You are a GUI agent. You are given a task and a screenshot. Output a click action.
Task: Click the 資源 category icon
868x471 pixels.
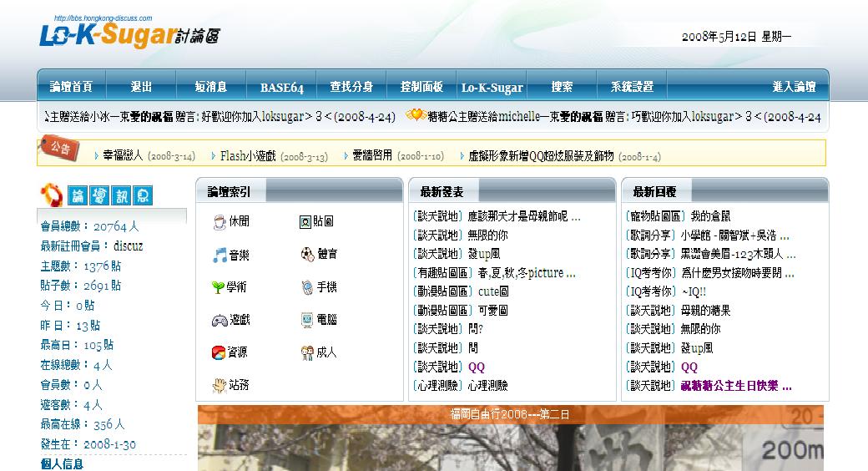coord(219,352)
